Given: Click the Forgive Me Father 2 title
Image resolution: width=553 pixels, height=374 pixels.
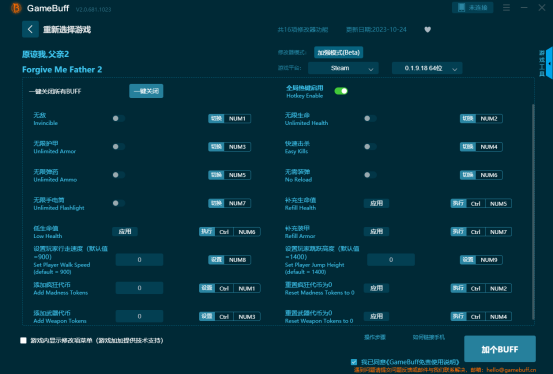Looking at the screenshot, I should pos(62,70).
